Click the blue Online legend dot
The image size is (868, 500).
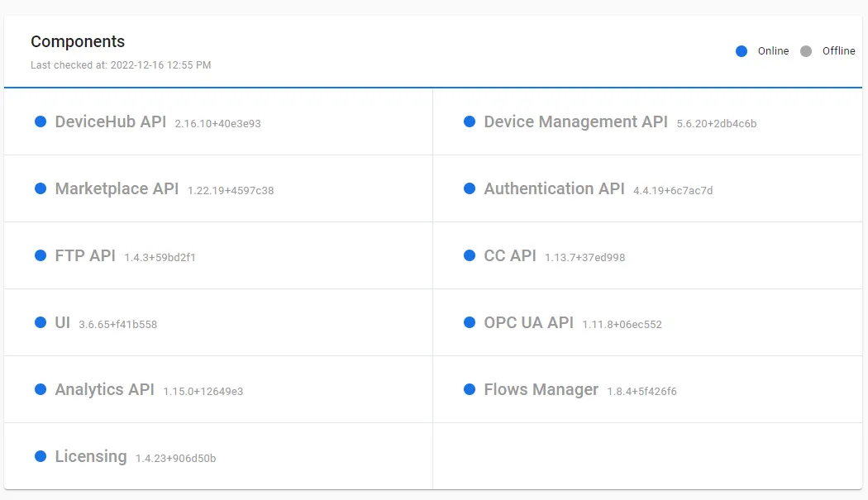[742, 51]
